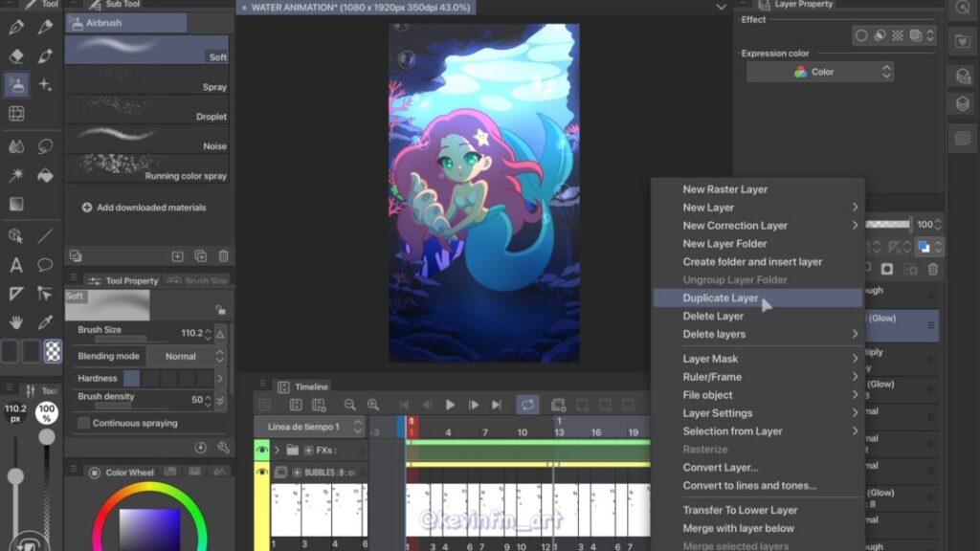This screenshot has width=980, height=551.
Task: Select the transparent color checkered swatch
Action: pyautogui.click(x=53, y=352)
